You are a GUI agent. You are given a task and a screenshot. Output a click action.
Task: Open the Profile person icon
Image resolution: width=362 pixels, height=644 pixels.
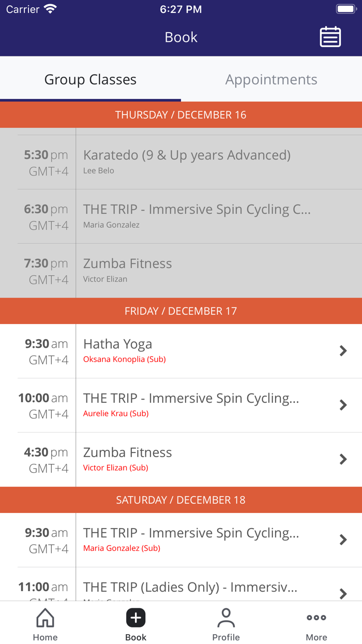coord(226,617)
